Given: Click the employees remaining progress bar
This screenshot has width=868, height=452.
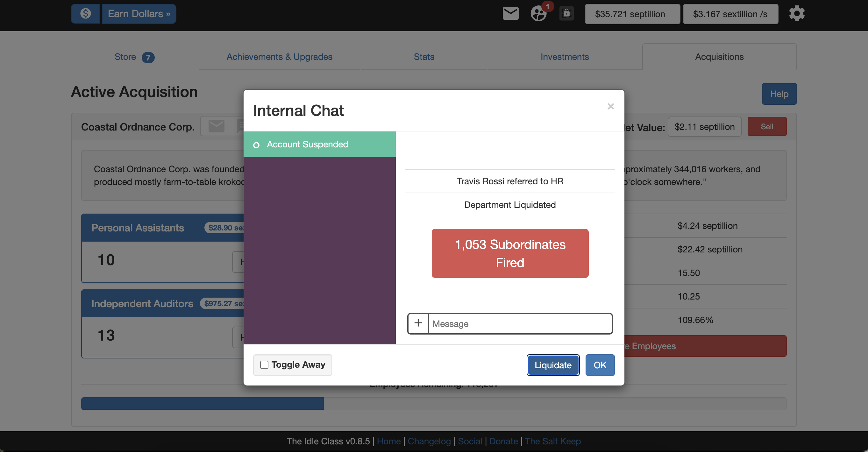Looking at the screenshot, I should click(434, 404).
